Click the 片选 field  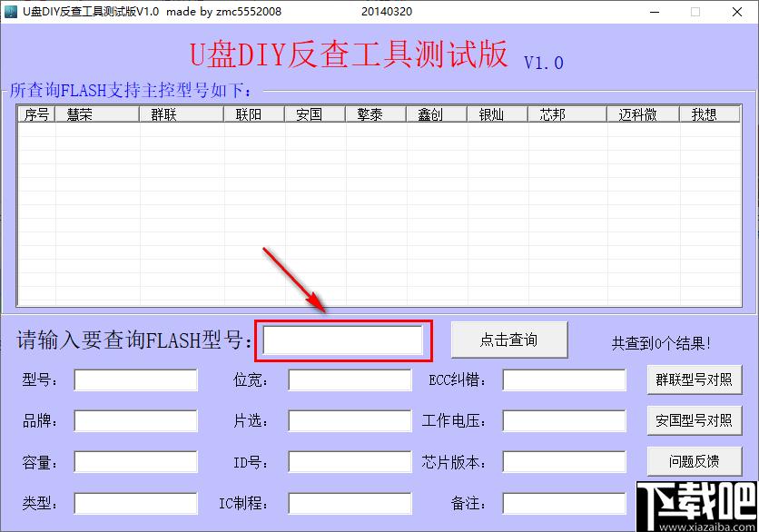[x=350, y=420]
